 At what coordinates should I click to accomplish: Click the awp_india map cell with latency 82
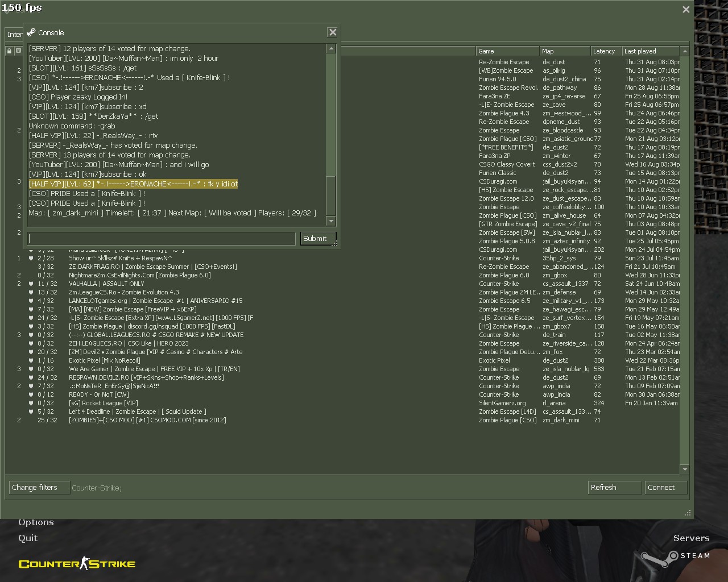pyautogui.click(x=556, y=394)
